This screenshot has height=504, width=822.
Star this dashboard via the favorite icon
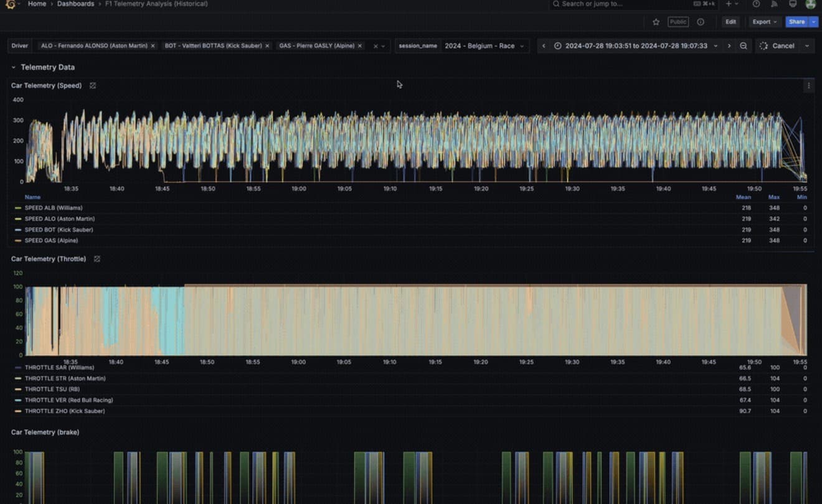pyautogui.click(x=656, y=22)
